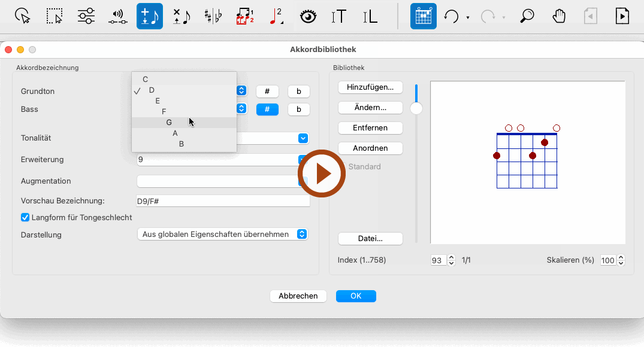This screenshot has height=347, width=644.
Task: Toggle the eye visibility tool
Action: pos(308,16)
